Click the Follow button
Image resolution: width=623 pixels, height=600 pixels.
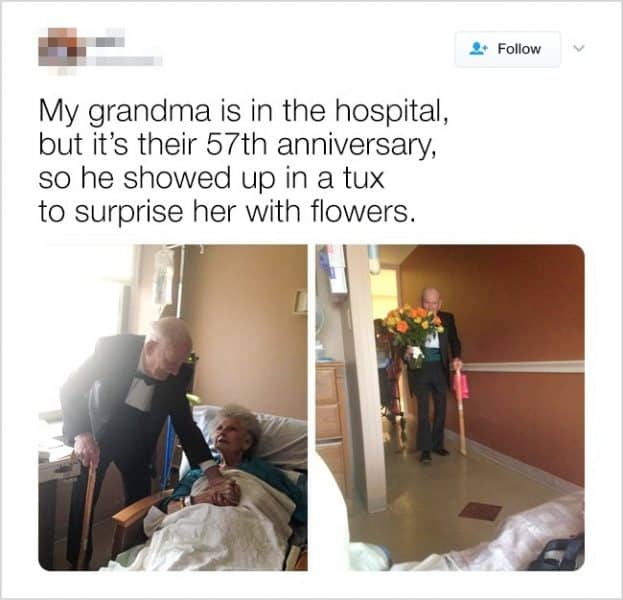pos(508,49)
